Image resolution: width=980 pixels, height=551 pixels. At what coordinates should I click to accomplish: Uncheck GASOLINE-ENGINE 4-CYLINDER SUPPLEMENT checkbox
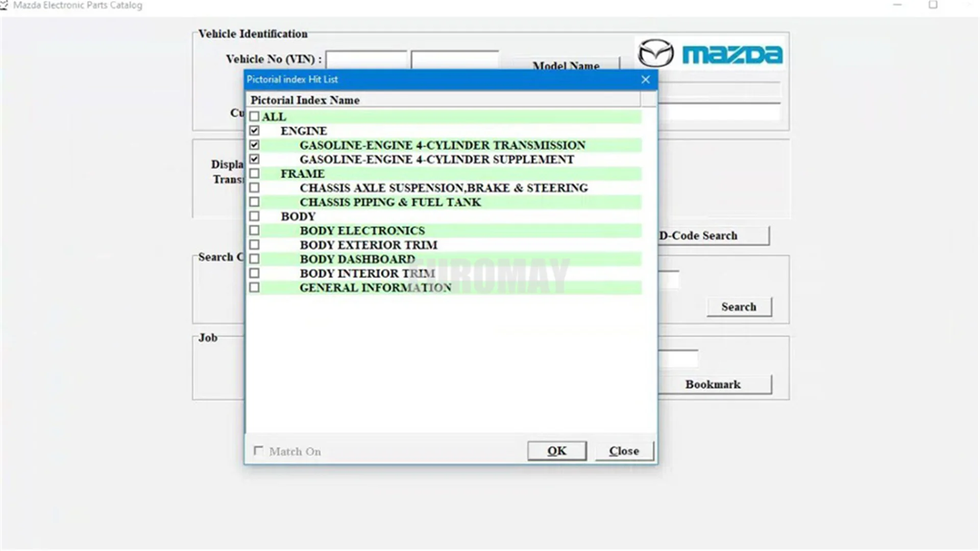(x=254, y=159)
